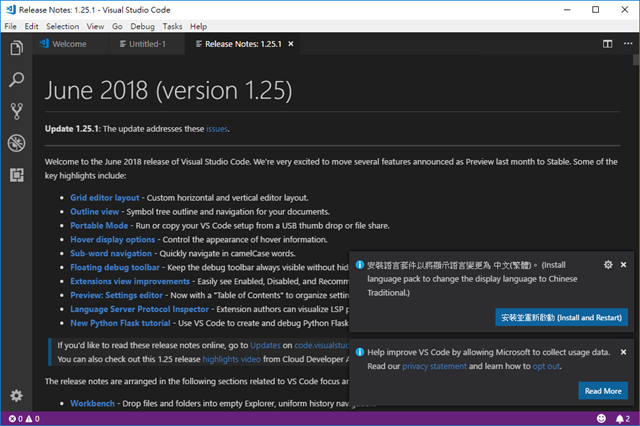The height and width of the screenshot is (426, 640).
Task: Click the opt out link
Action: pyautogui.click(x=546, y=366)
